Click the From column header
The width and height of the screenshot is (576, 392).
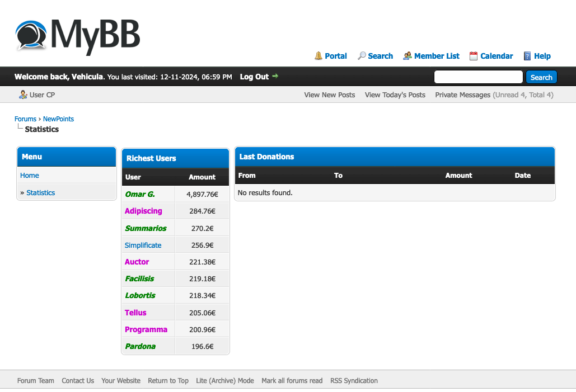coord(247,176)
